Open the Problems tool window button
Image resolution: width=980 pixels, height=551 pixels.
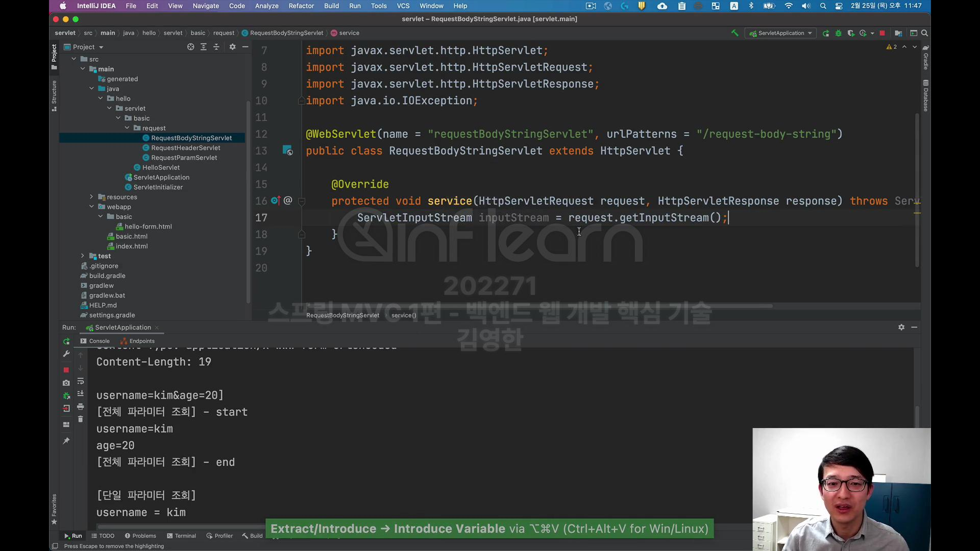(140, 536)
